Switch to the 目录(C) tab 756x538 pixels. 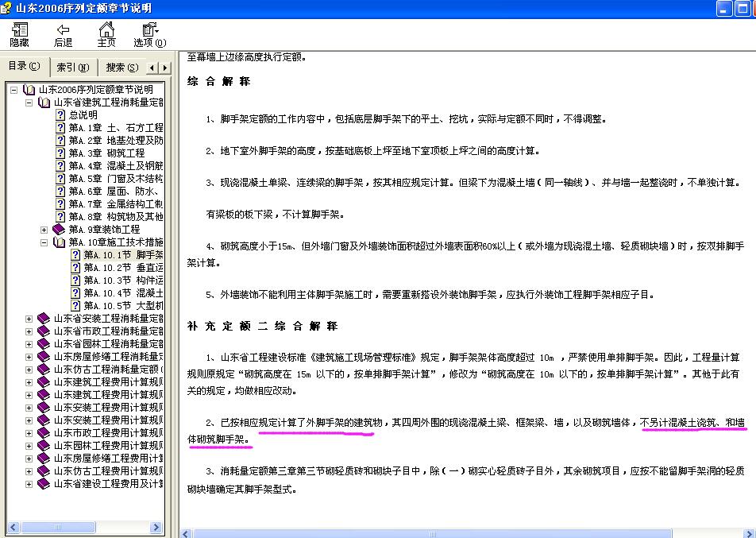point(25,66)
